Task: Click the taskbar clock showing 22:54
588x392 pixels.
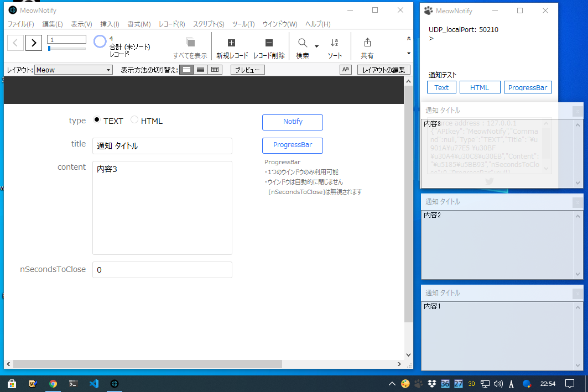Action: pyautogui.click(x=548, y=383)
